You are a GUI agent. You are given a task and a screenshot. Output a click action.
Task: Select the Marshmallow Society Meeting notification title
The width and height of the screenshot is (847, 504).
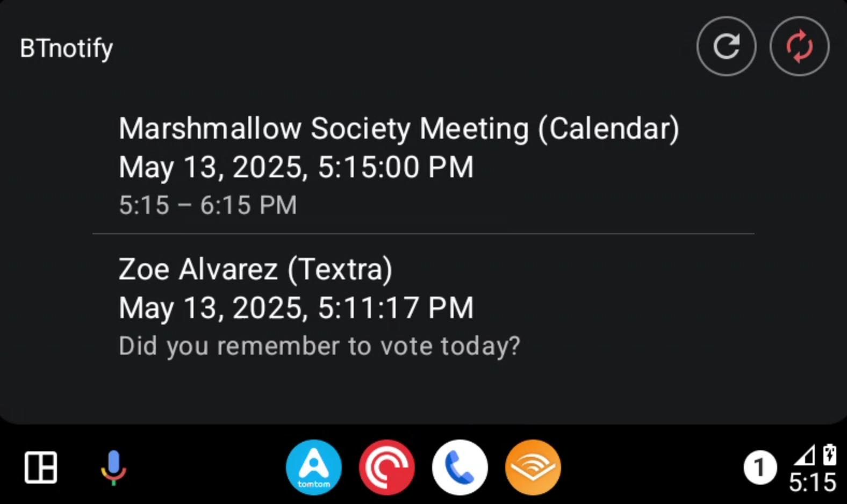(x=399, y=129)
